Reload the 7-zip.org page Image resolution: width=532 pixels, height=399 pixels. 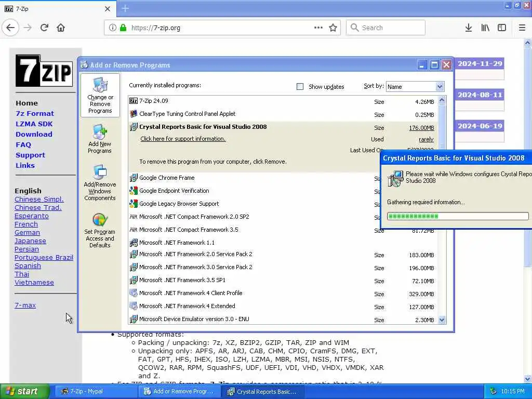(x=44, y=28)
